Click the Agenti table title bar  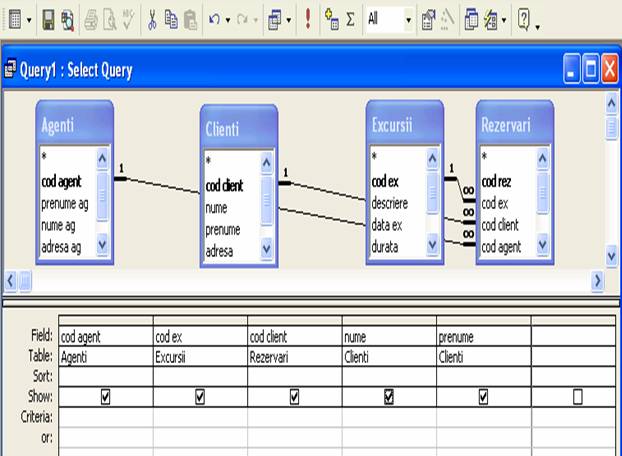[76, 126]
